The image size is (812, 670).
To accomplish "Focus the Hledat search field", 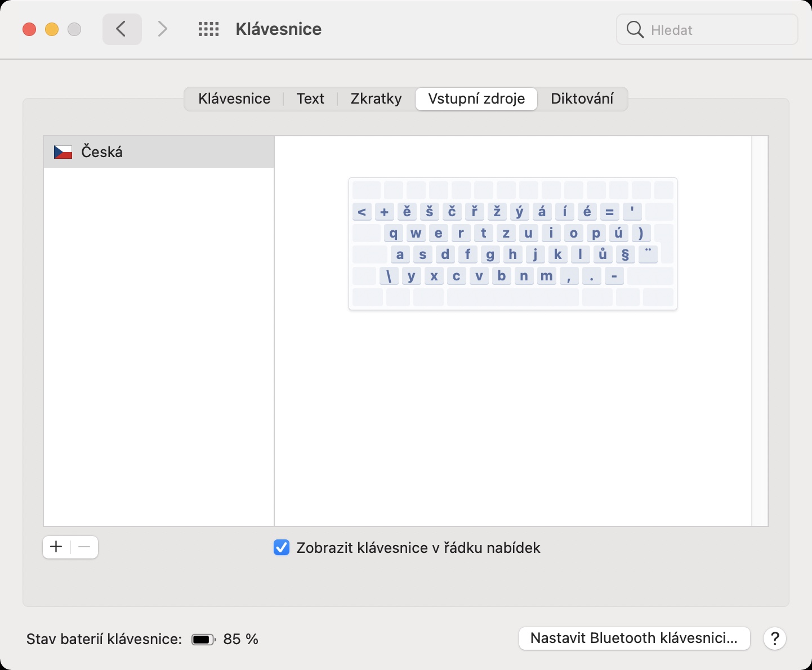I will tap(707, 30).
